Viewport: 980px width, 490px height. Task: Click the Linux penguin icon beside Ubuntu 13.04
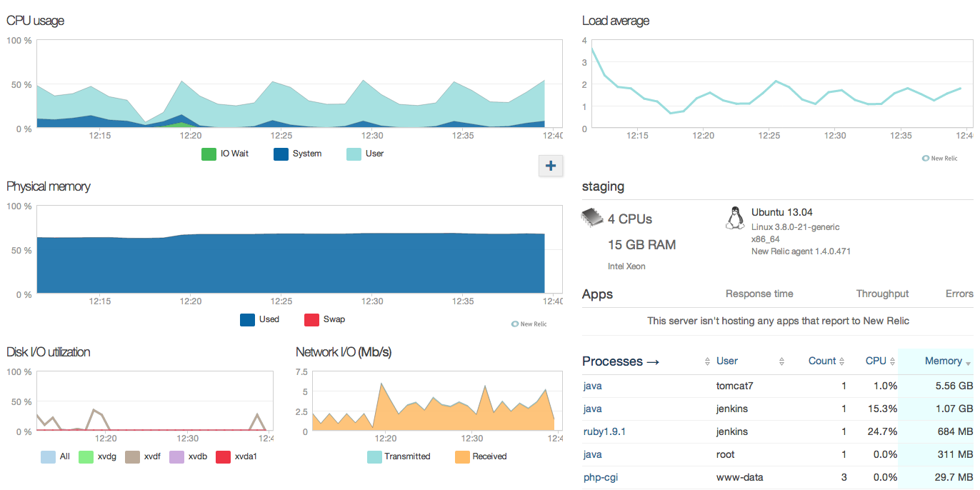(x=734, y=218)
